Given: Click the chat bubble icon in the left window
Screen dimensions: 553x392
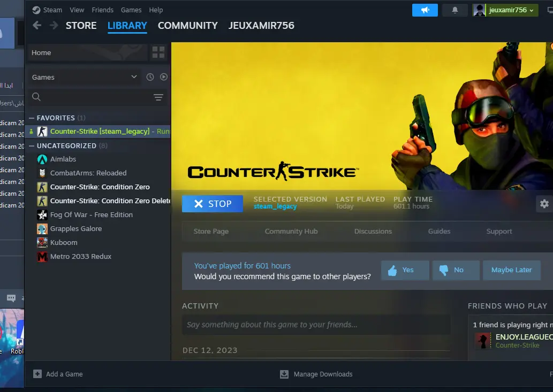Looking at the screenshot, I should (11, 298).
